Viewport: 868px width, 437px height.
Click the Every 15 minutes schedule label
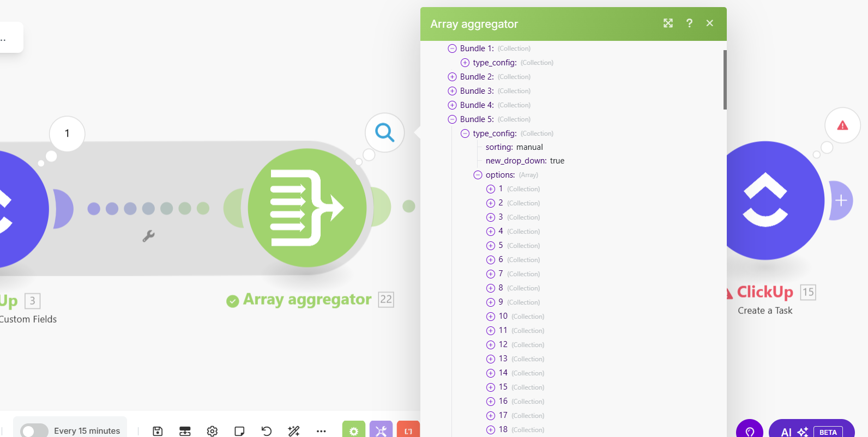coord(87,431)
